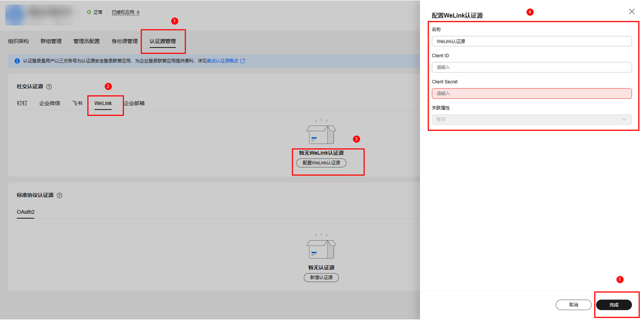Select 企业微信 social auth tab

pyautogui.click(x=50, y=103)
